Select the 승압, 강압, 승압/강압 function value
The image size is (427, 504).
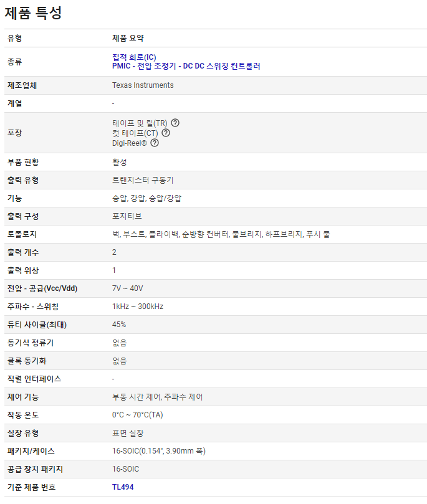click(x=146, y=198)
